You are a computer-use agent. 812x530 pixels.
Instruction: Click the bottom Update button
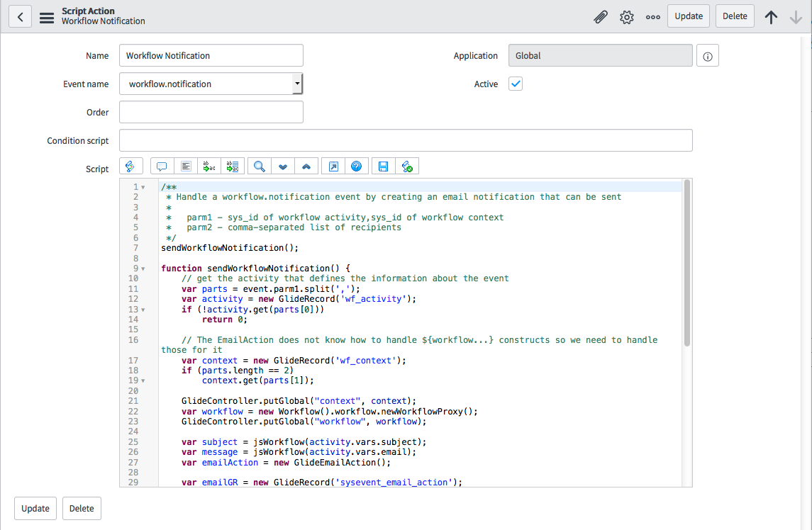point(35,508)
